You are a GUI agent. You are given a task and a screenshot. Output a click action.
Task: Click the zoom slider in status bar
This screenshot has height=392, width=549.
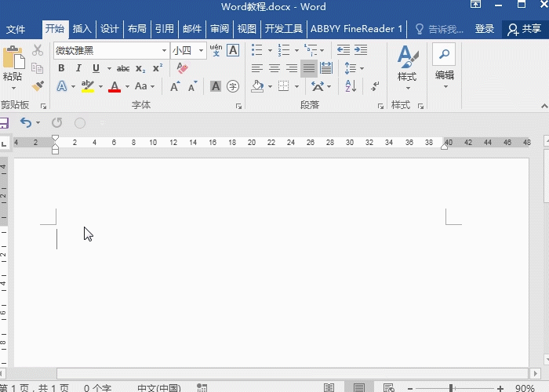450,388
